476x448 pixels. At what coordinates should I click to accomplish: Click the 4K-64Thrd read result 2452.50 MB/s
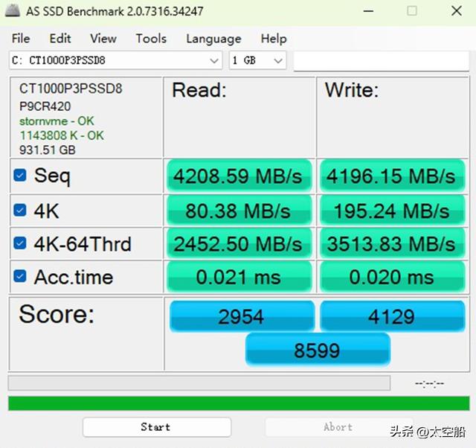(239, 243)
